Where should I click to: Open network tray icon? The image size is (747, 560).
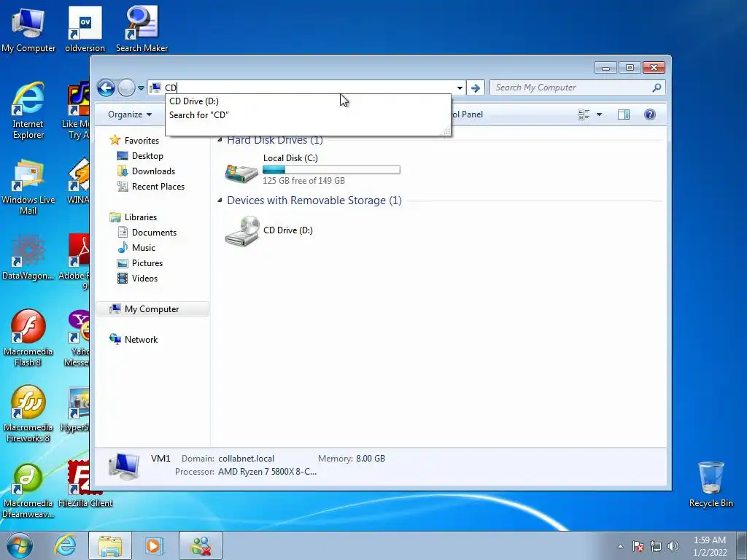coord(656,547)
